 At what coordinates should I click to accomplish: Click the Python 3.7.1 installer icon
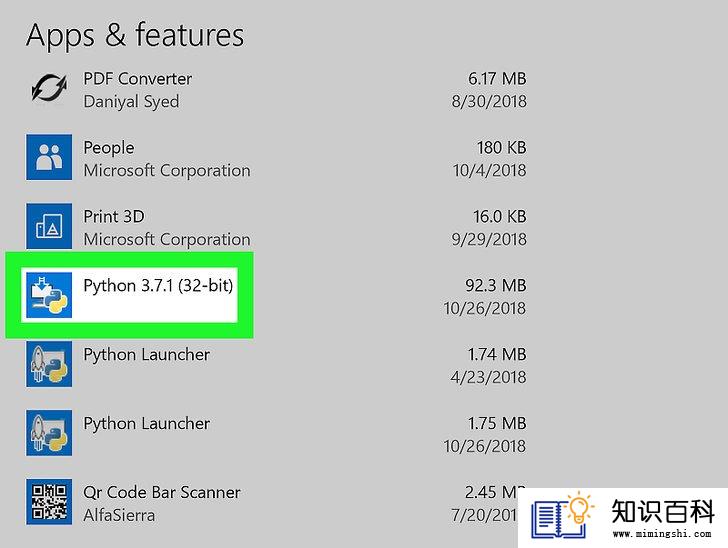tap(49, 295)
